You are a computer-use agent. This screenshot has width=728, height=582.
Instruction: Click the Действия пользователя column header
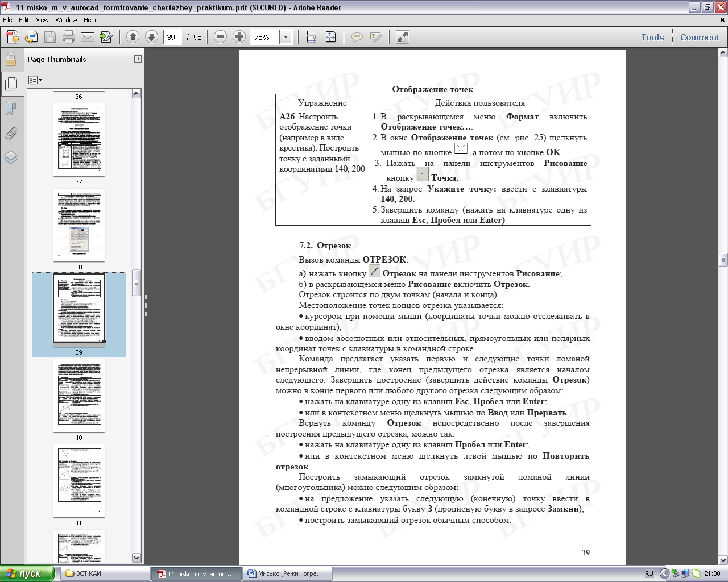point(479,103)
